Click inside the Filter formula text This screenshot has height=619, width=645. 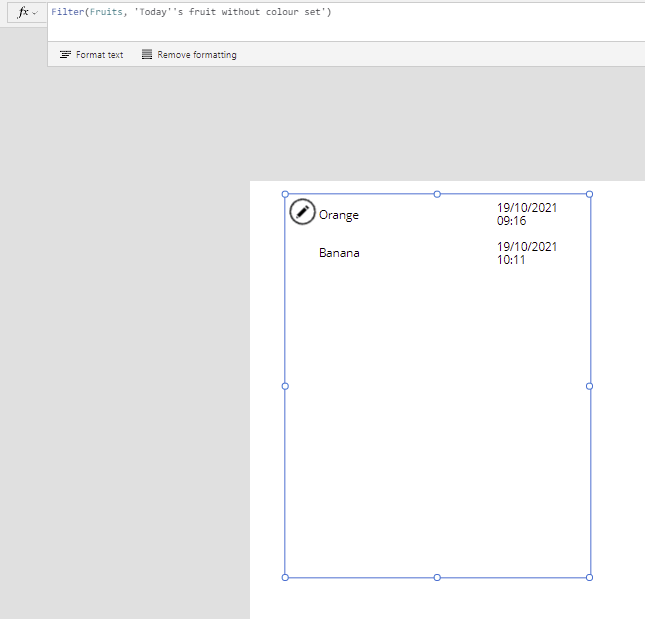191,12
